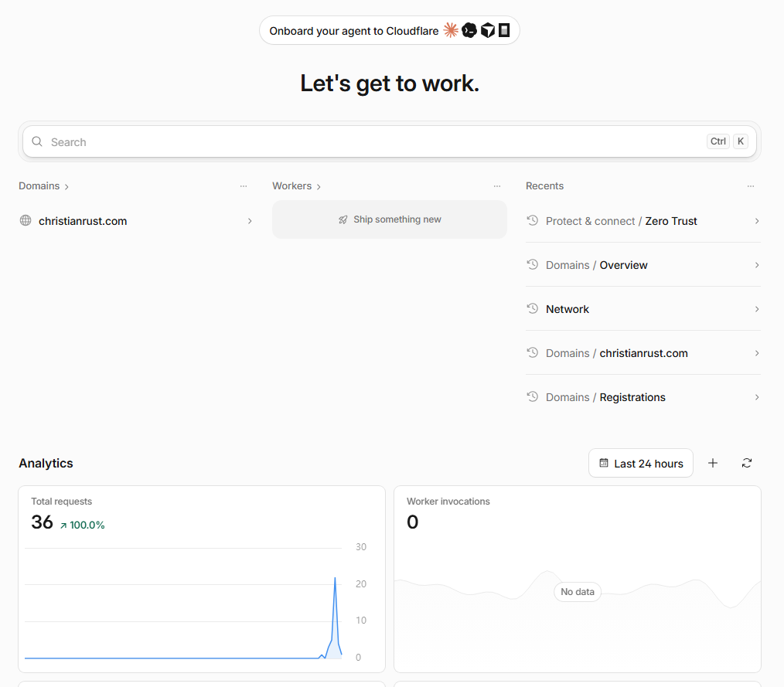This screenshot has height=687, width=784.
Task: Click history icon beside Domains Overview recent
Action: click(x=533, y=264)
